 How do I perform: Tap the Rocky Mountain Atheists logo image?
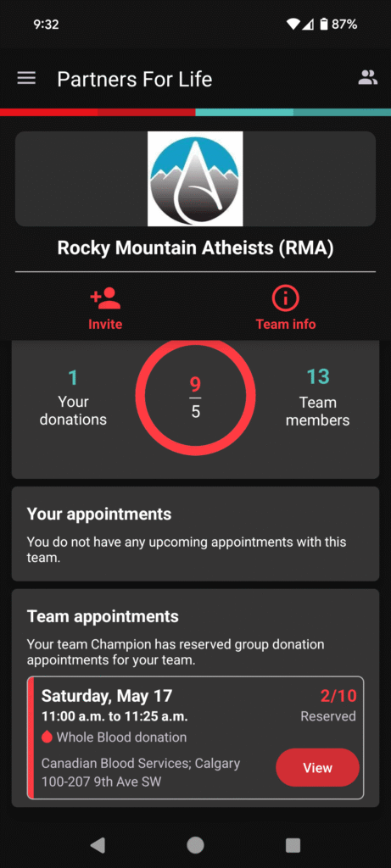pos(195,178)
